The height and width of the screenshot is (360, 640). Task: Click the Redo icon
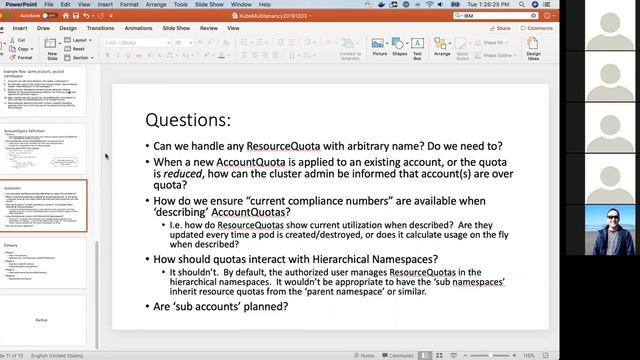[101, 16]
